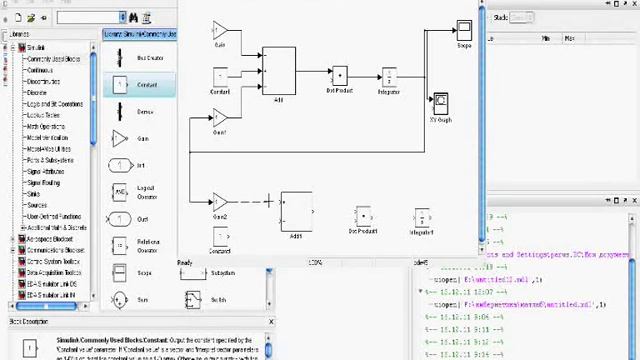Click the Scope block in the model canvas
The width and height of the screenshot is (640, 360).
click(x=464, y=30)
